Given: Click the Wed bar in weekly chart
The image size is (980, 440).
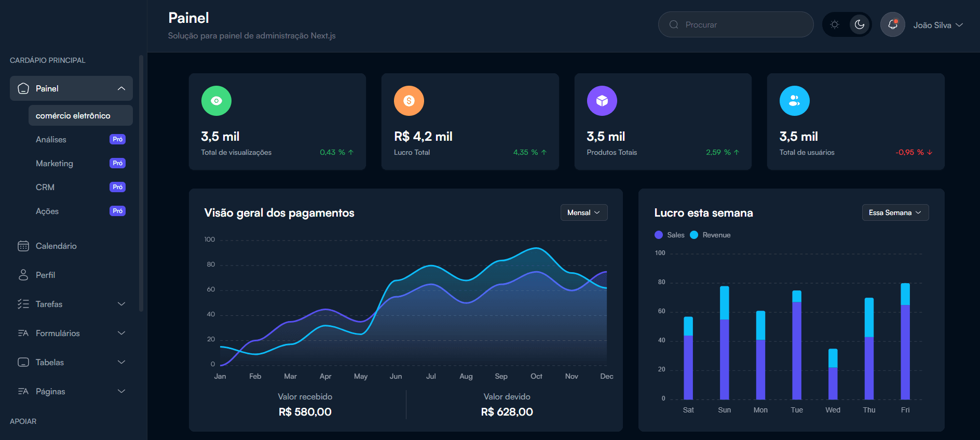Looking at the screenshot, I should (833, 374).
